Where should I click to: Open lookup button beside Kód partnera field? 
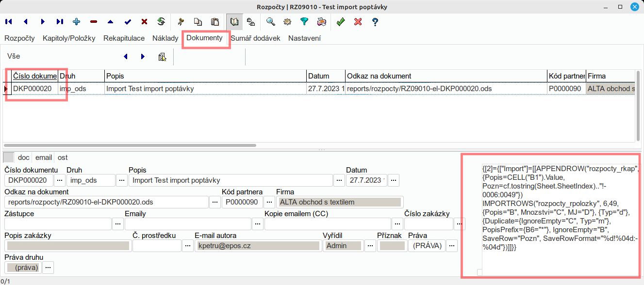tap(269, 202)
